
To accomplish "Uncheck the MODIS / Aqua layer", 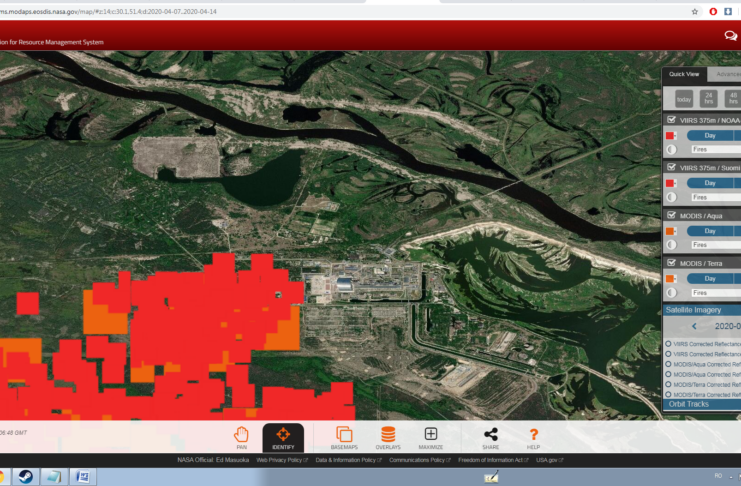I will pos(671,216).
